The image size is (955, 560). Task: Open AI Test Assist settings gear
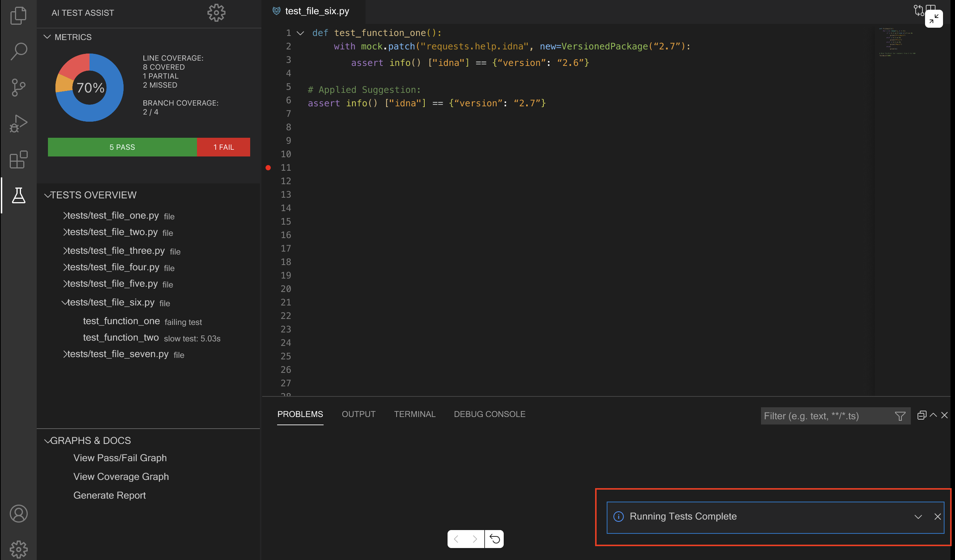tap(216, 13)
